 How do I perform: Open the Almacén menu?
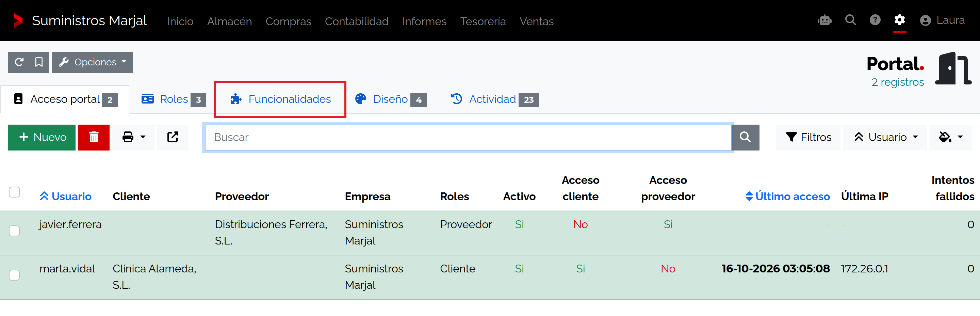[229, 21]
